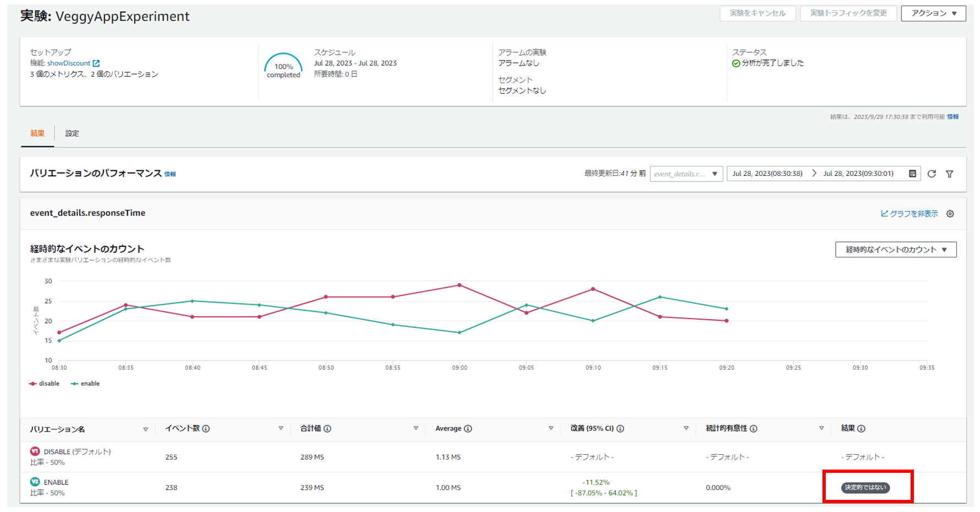Open the filter funnel icon
The height and width of the screenshot is (512, 980).
pos(950,174)
